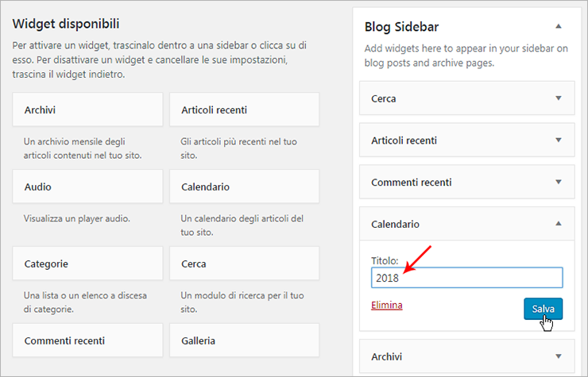Select the Commenti recenti available widget

[x=87, y=340]
